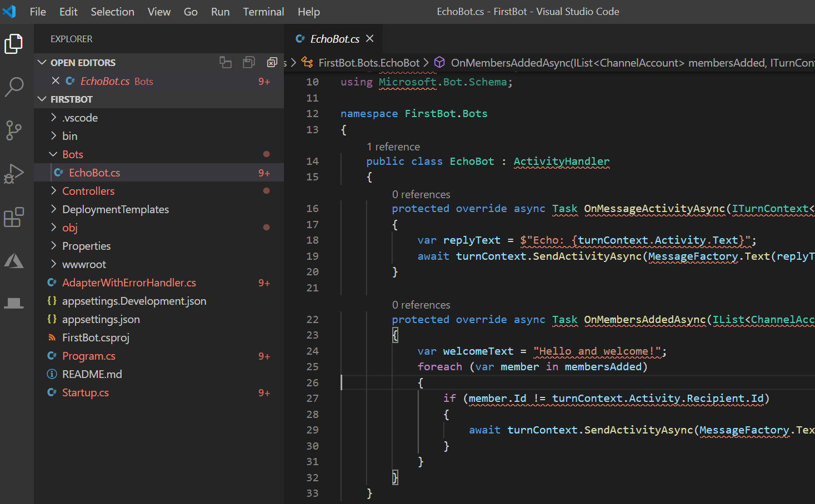This screenshot has height=504, width=815.
Task: Open appsettings.json file
Action: [101, 319]
